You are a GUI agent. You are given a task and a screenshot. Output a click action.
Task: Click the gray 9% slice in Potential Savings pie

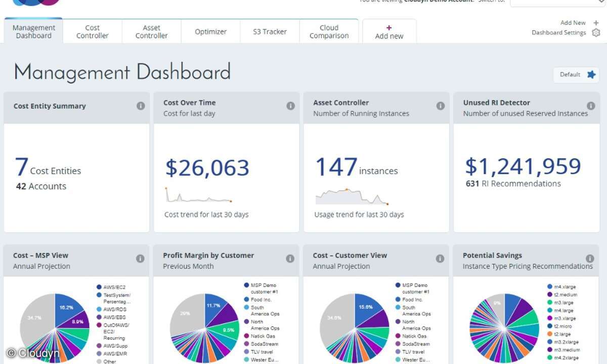tap(496, 303)
